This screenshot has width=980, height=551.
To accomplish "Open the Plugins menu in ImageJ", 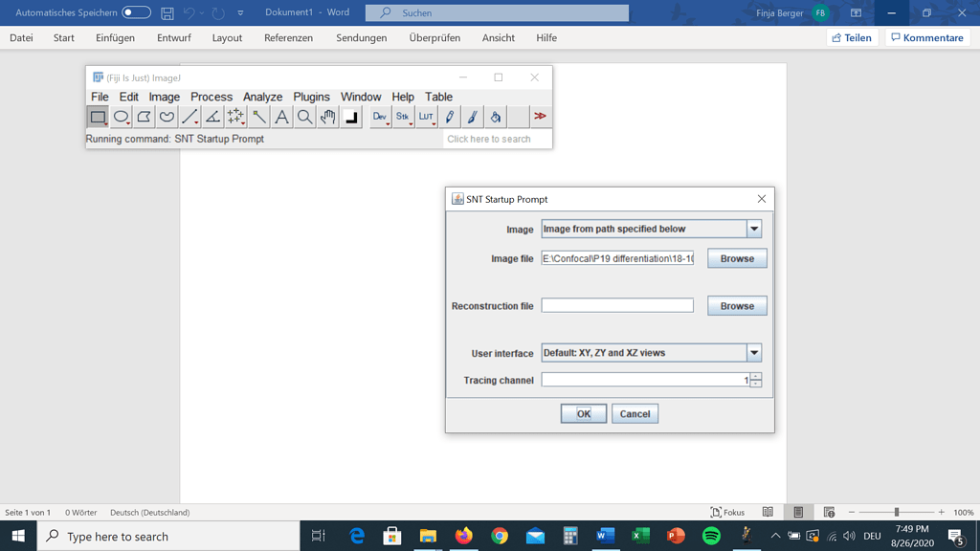I will [x=311, y=97].
